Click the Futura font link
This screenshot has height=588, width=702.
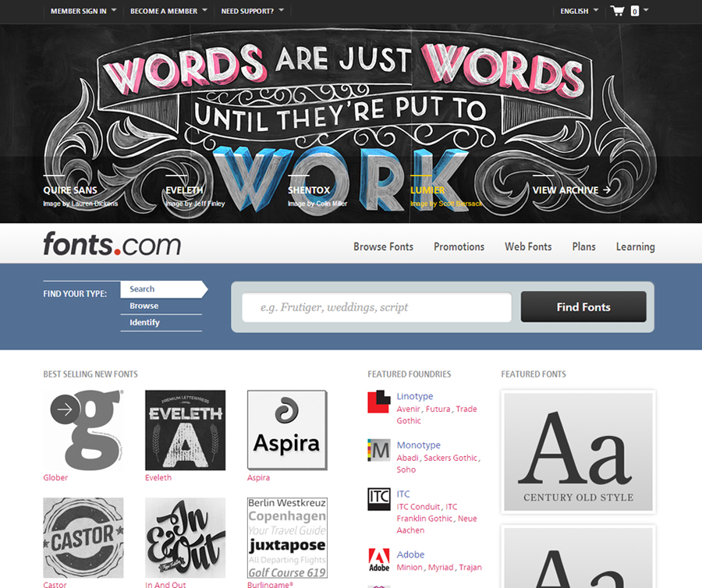tap(438, 409)
